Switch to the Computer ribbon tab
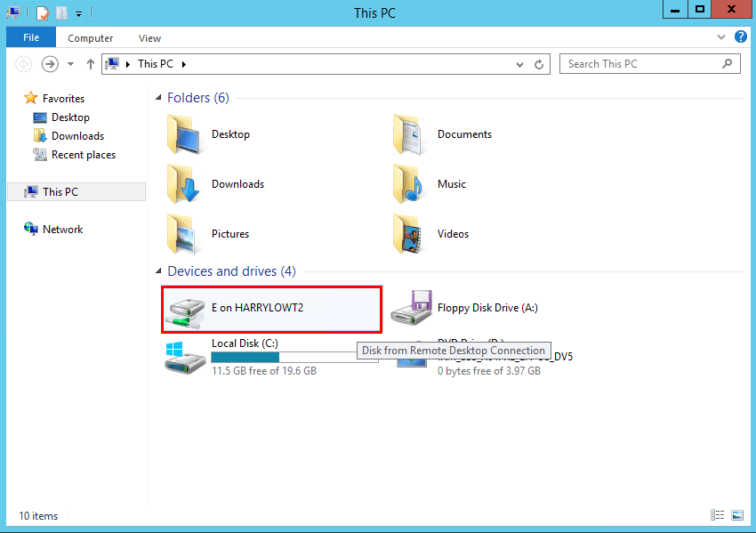 tap(90, 38)
